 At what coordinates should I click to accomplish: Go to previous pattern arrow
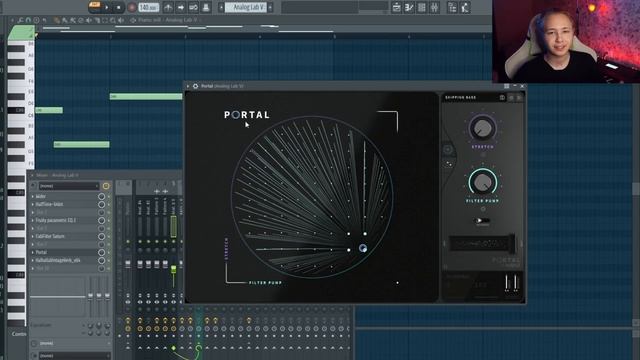click(221, 7)
